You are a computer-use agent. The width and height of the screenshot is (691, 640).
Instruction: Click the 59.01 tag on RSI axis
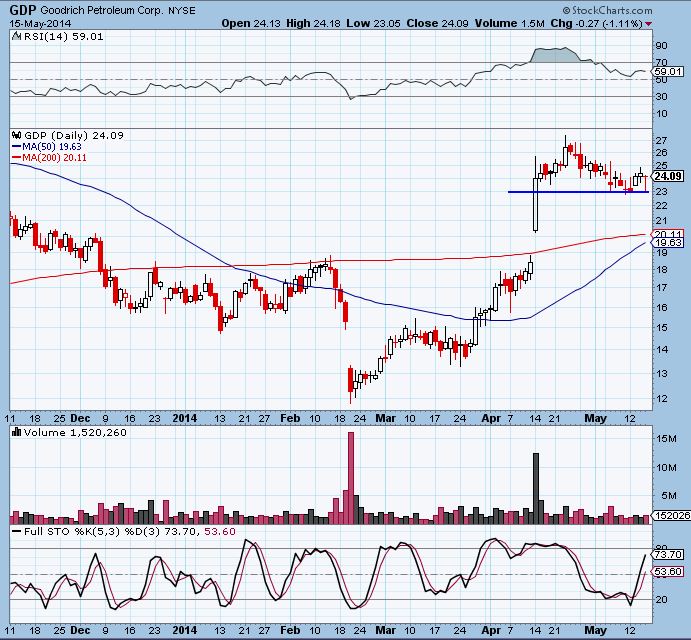click(x=669, y=71)
